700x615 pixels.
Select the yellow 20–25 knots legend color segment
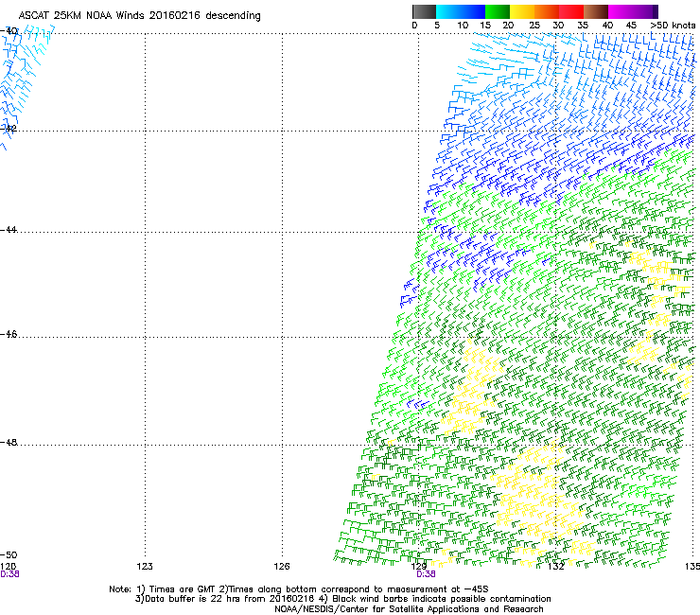tap(522, 11)
